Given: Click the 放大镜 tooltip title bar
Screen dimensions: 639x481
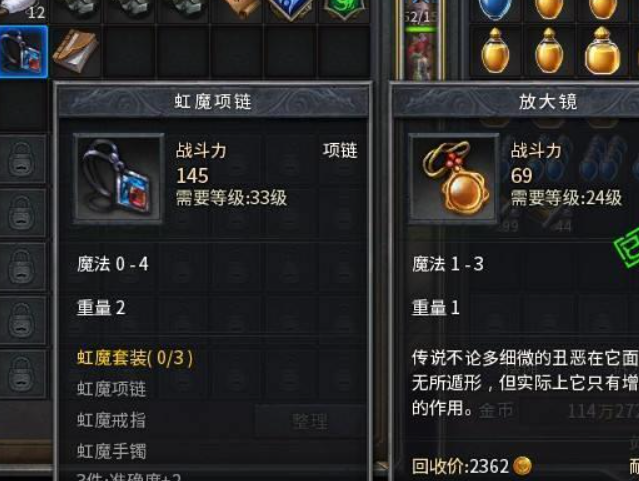Looking at the screenshot, I should pos(516,101).
